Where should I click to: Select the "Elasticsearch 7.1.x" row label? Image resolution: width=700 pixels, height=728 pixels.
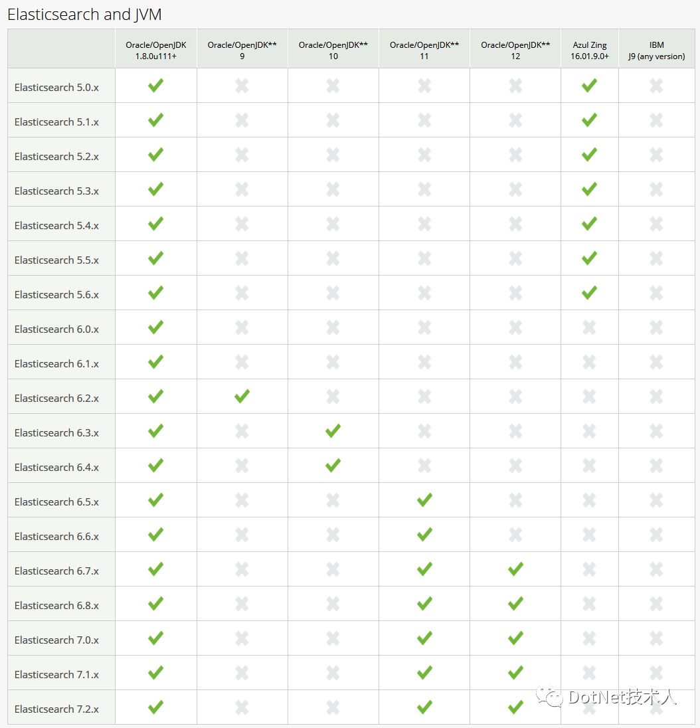click(56, 675)
